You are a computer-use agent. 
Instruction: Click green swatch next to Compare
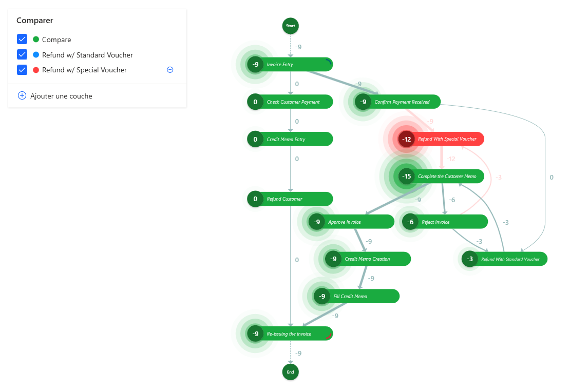(x=36, y=40)
